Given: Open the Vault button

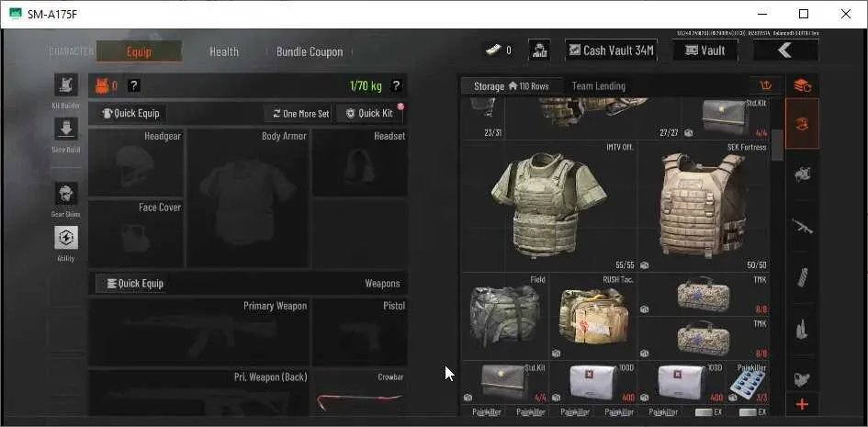Looking at the screenshot, I should [x=705, y=51].
